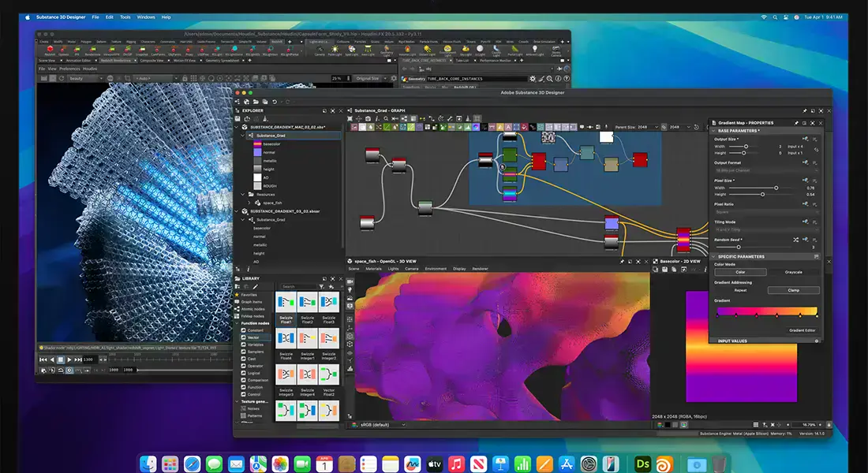Click the info icon below Explorer panel

click(x=248, y=269)
